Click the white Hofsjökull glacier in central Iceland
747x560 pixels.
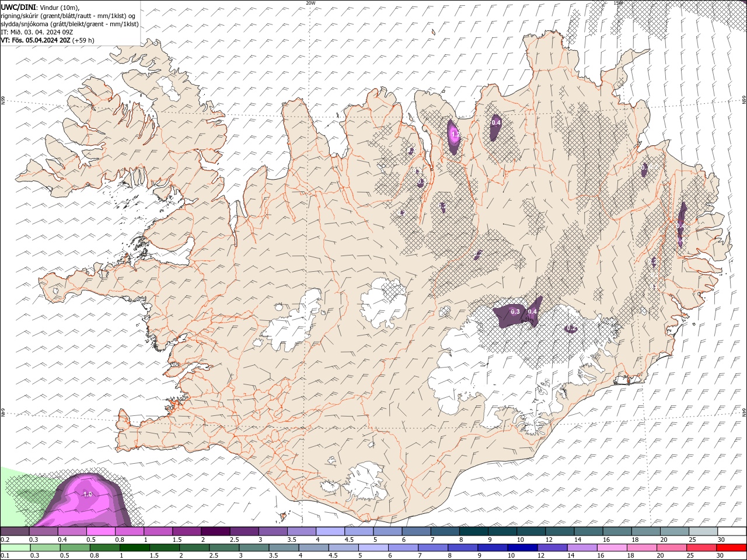[x=383, y=303]
